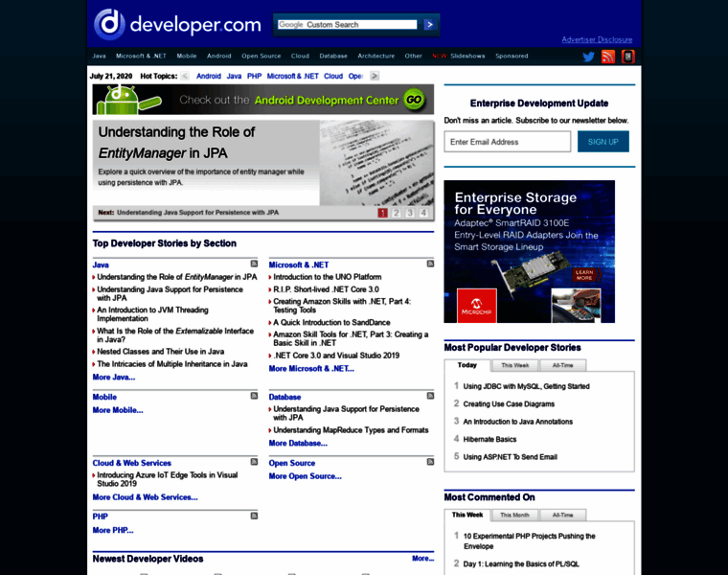
Task: Open the Sponsored nav menu item
Action: pos(512,56)
